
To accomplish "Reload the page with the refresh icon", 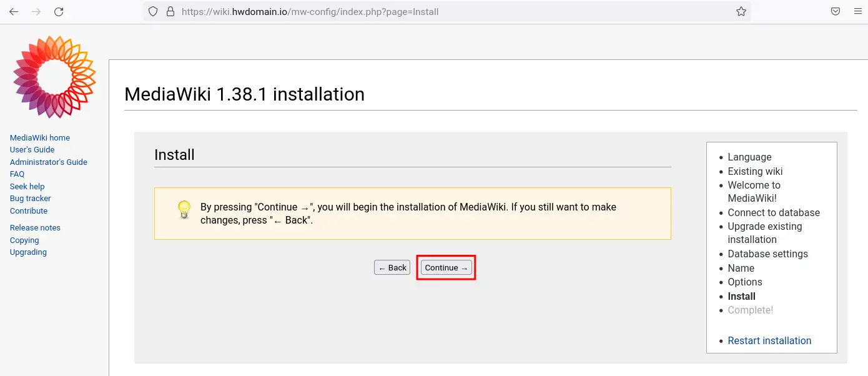I will pos(59,11).
